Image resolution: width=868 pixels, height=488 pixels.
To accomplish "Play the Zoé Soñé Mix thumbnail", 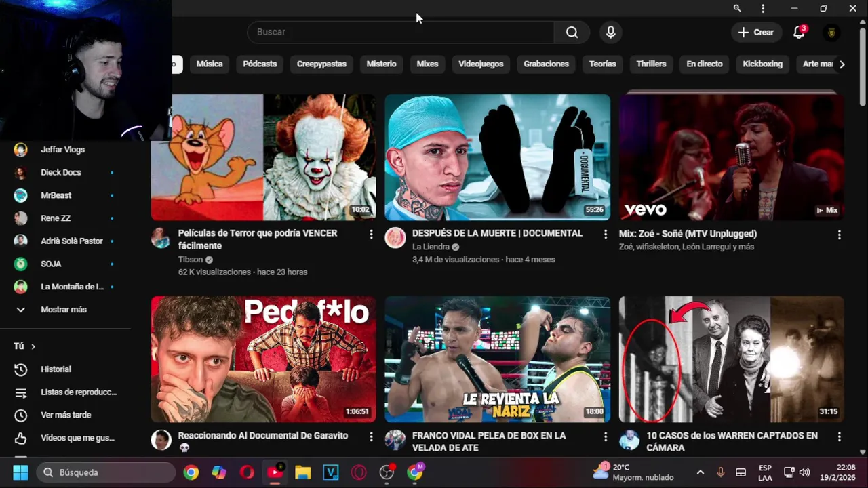I will tap(731, 157).
